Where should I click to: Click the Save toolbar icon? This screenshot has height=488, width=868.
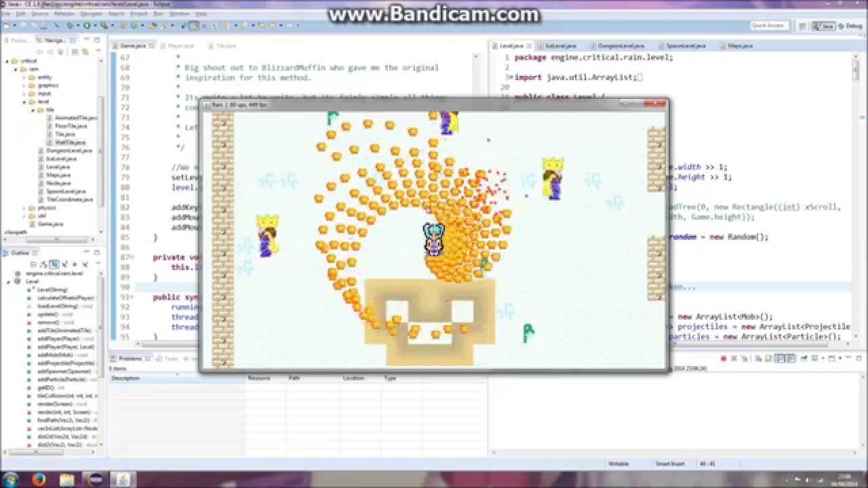[x=23, y=25]
